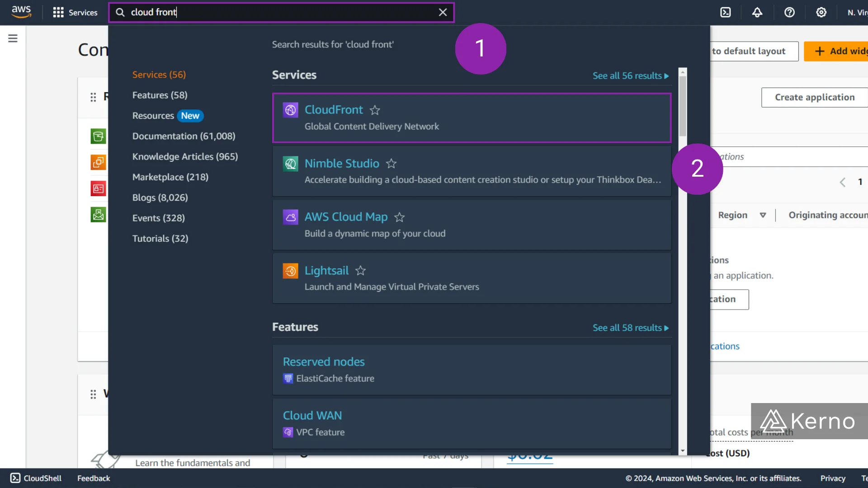This screenshot has height=488, width=868.
Task: Open the settings gear in top bar
Action: click(x=821, y=13)
